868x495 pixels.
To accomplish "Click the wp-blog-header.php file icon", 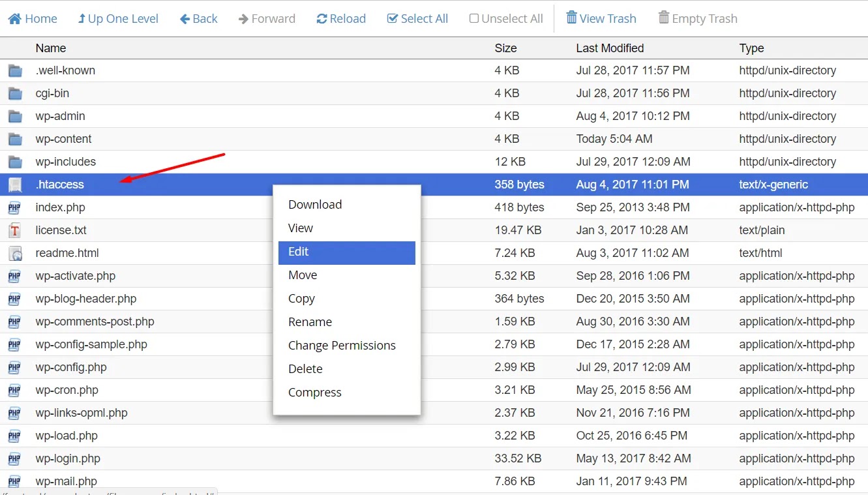I will click(x=15, y=299).
